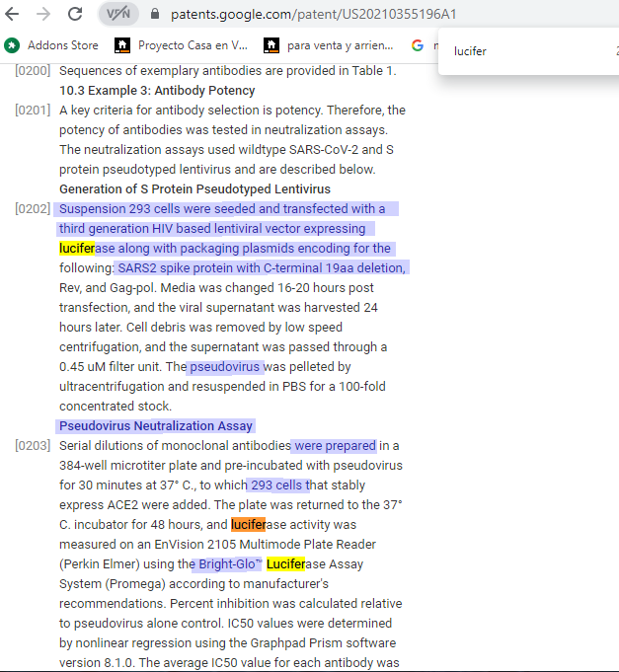619x672 pixels.
Task: Toggle the VPN badge in address bar
Action: tap(117, 15)
